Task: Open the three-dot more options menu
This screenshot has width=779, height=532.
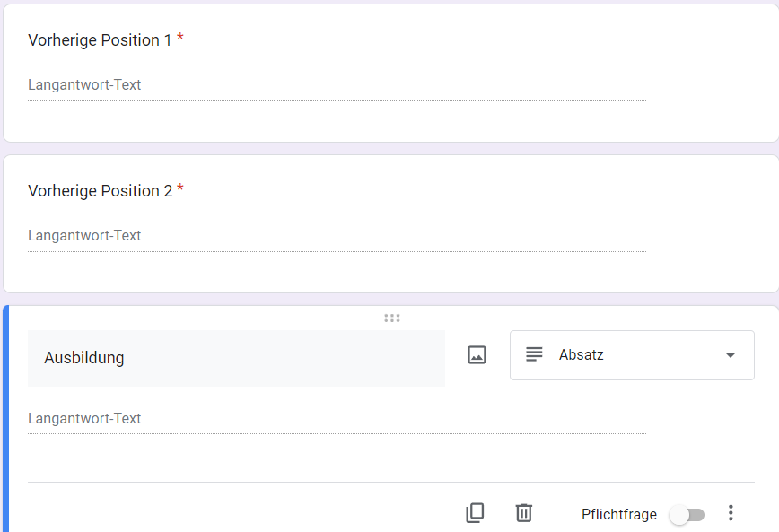Action: (x=731, y=513)
